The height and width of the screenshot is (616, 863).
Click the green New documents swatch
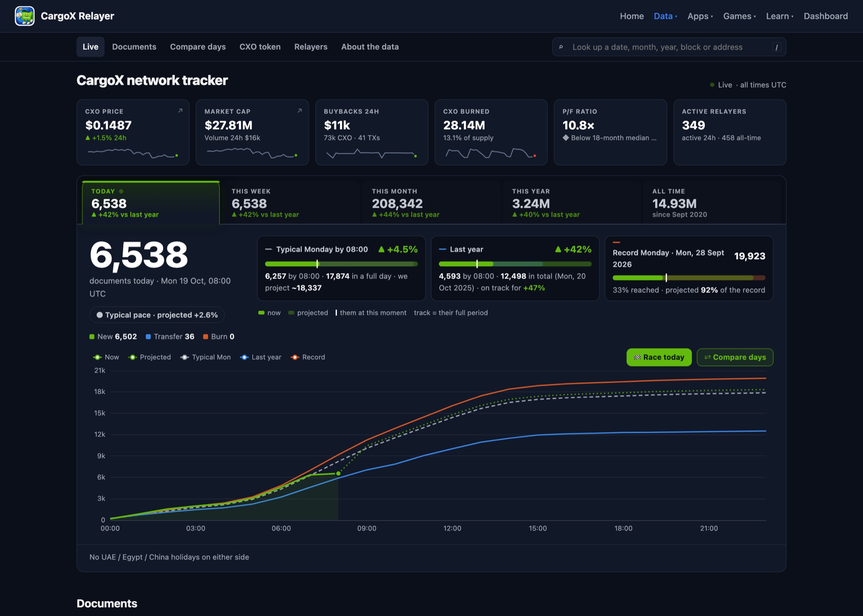pyautogui.click(x=92, y=336)
